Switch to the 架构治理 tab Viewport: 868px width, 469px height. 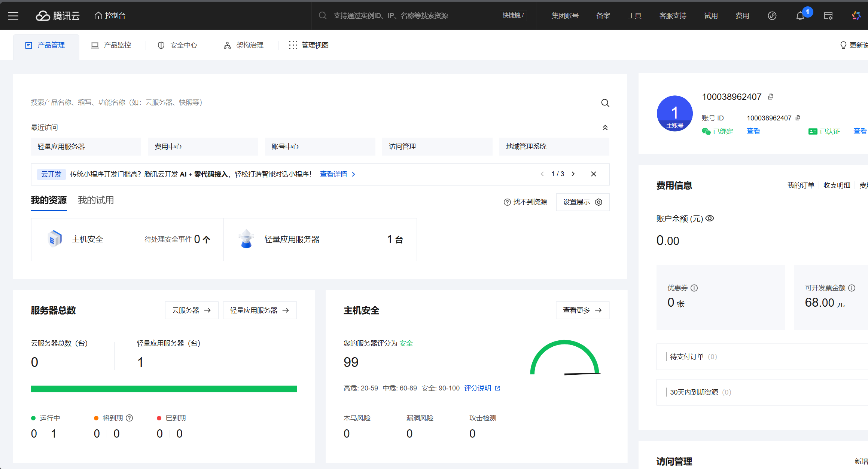[244, 45]
